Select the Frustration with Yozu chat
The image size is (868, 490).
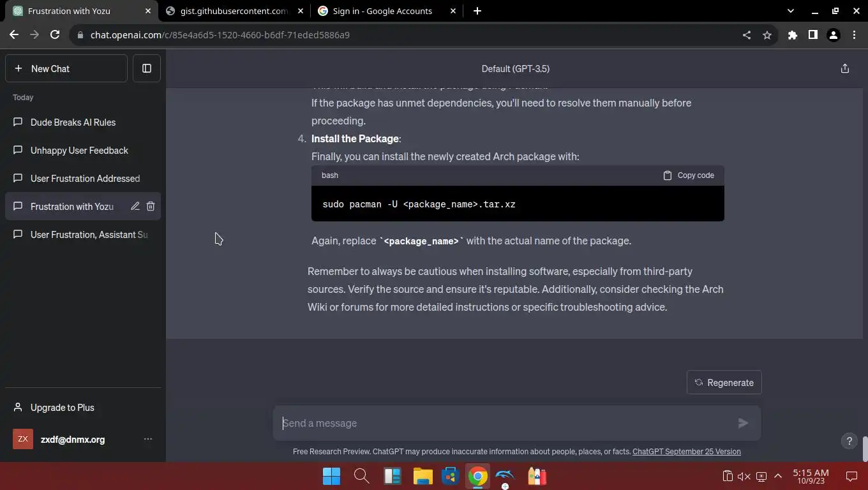tap(71, 206)
